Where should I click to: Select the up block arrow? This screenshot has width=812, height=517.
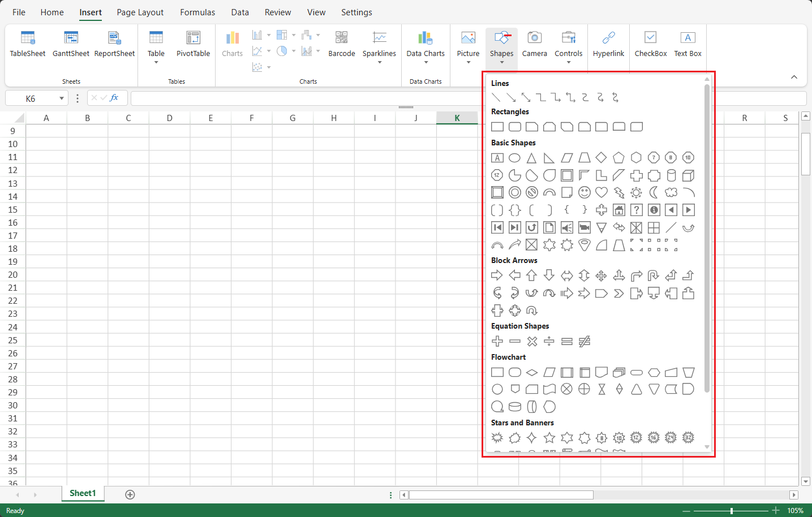click(531, 275)
